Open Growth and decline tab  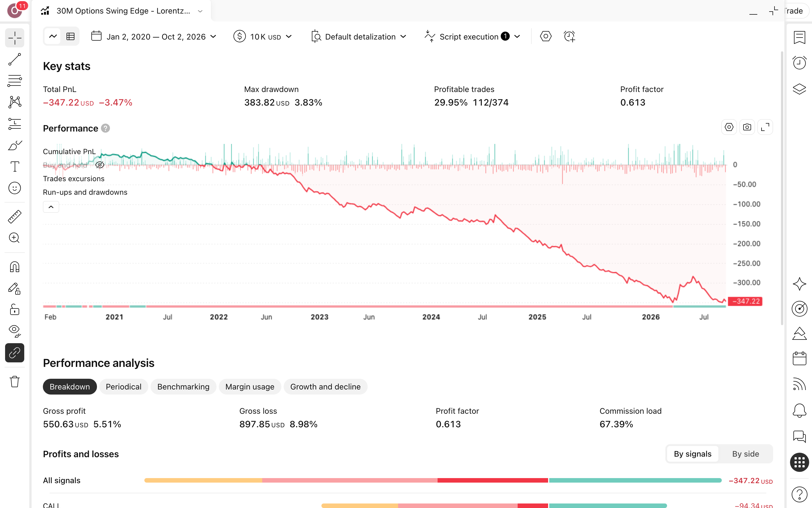pyautogui.click(x=325, y=387)
